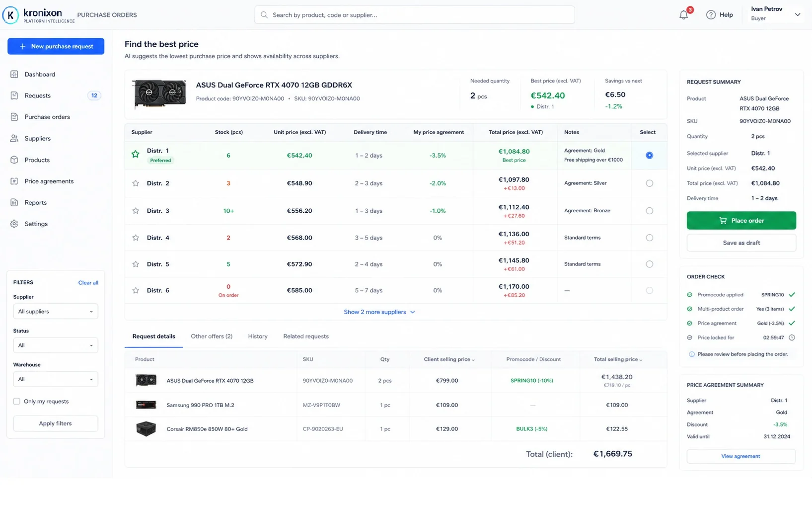Viewport: 812px width, 509px height.
Task: Click the Purchase orders sidebar icon
Action: pyautogui.click(x=14, y=117)
